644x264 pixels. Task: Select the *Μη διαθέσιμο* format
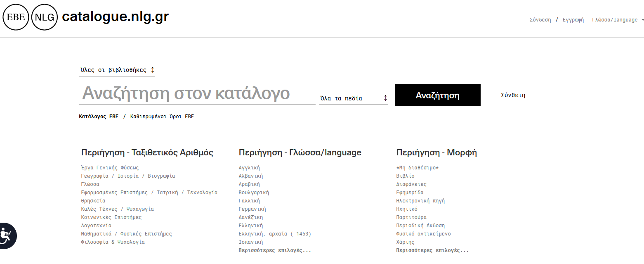(418, 168)
